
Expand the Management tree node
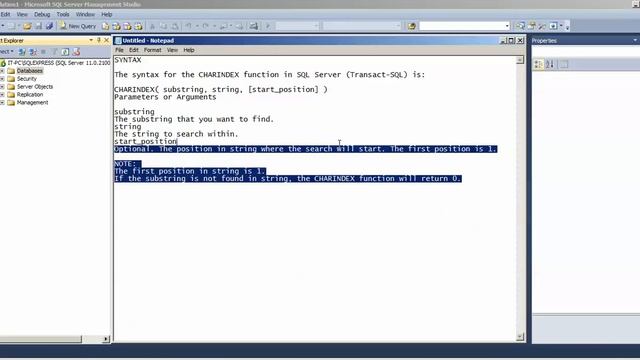[2, 102]
